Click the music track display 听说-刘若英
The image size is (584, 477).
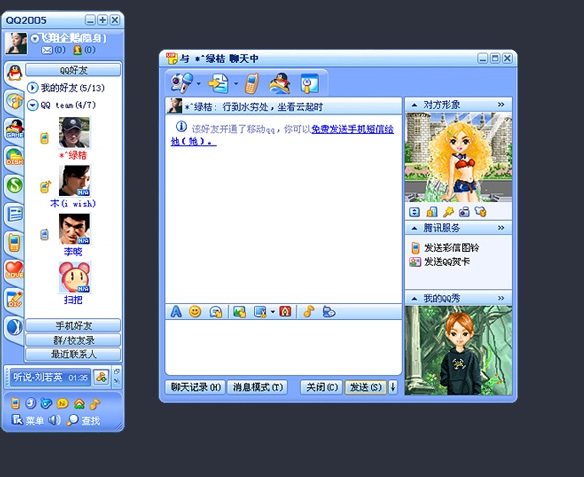point(50,378)
